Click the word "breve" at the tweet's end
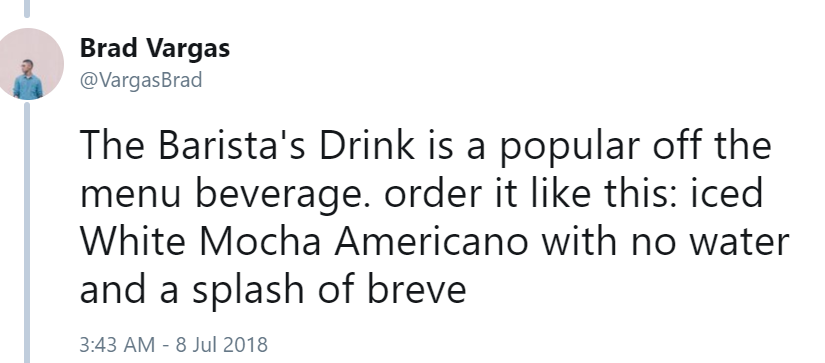Viewport: 825px width, 363px height. [417, 290]
